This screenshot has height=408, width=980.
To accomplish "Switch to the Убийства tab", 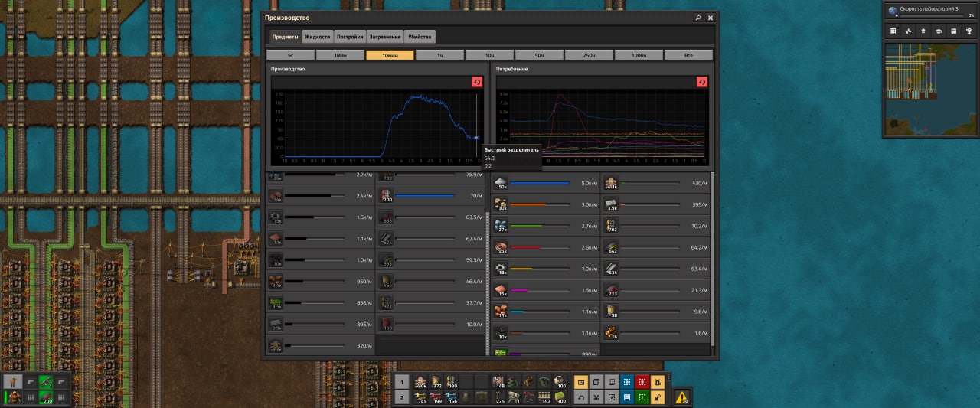I will tap(420, 37).
